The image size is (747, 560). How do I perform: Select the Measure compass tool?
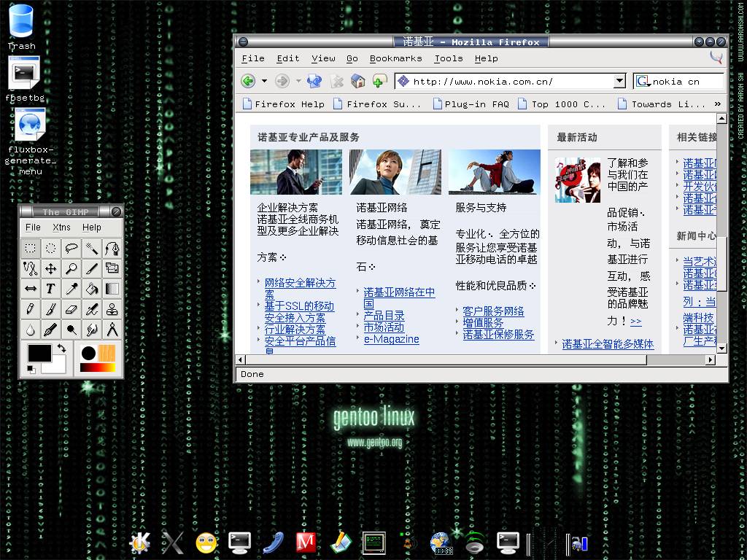(112, 330)
